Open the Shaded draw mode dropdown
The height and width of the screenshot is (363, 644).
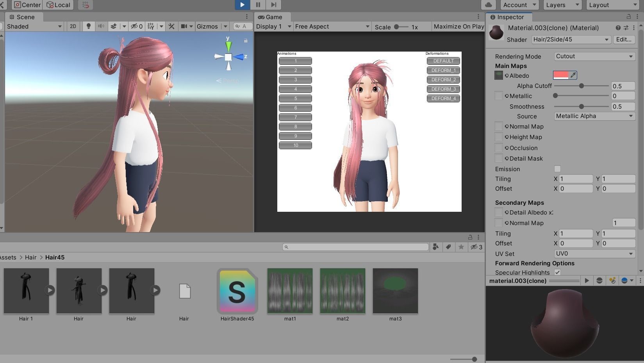34,26
